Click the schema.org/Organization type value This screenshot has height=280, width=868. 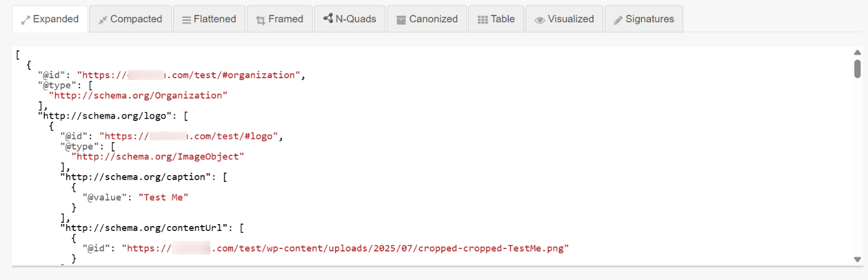coord(138,96)
